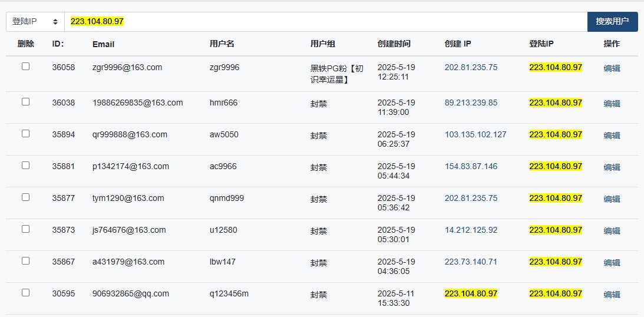Tick the checkbox for user ID 36058
The height and width of the screenshot is (317, 644).
point(25,67)
